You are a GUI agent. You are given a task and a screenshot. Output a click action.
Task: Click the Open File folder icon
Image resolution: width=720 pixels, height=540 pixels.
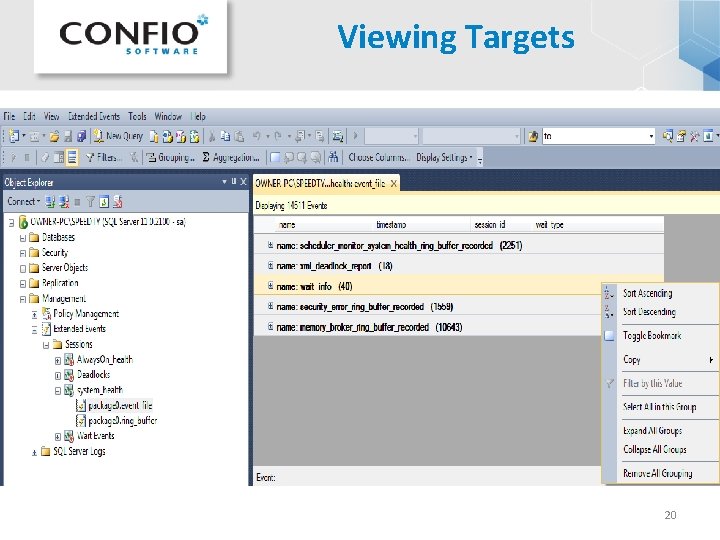pos(54,136)
